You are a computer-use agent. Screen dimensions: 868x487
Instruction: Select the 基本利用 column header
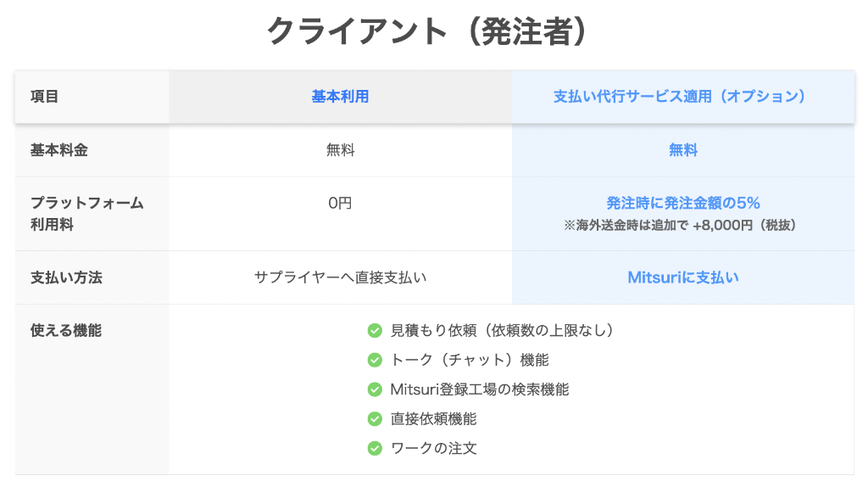[341, 97]
